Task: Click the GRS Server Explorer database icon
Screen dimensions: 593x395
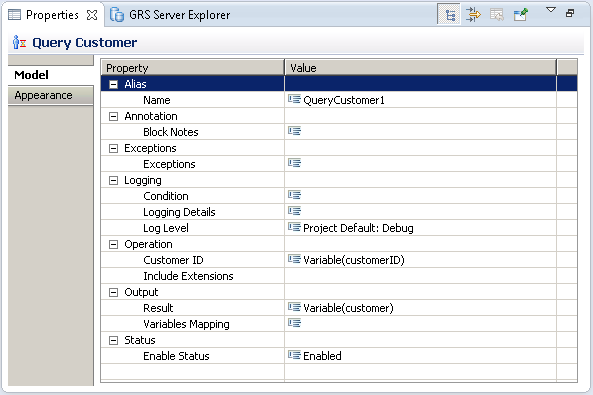Action: pyautogui.click(x=116, y=15)
